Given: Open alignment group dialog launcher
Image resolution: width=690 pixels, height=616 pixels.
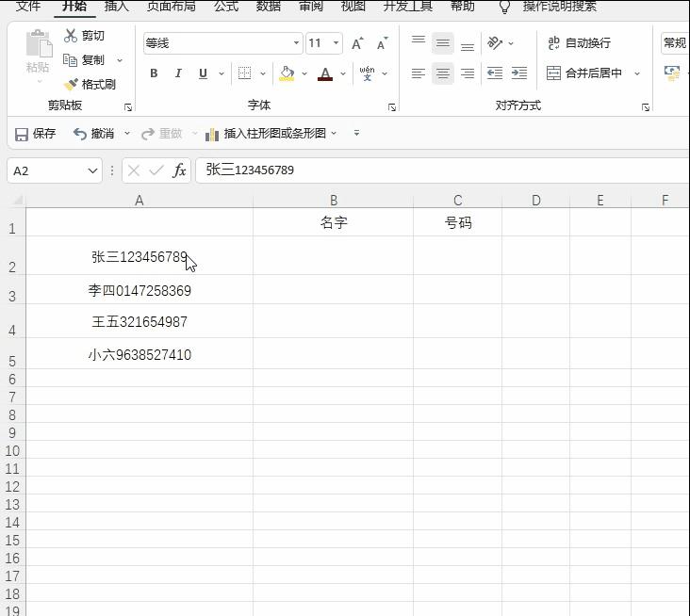Looking at the screenshot, I should [x=646, y=107].
